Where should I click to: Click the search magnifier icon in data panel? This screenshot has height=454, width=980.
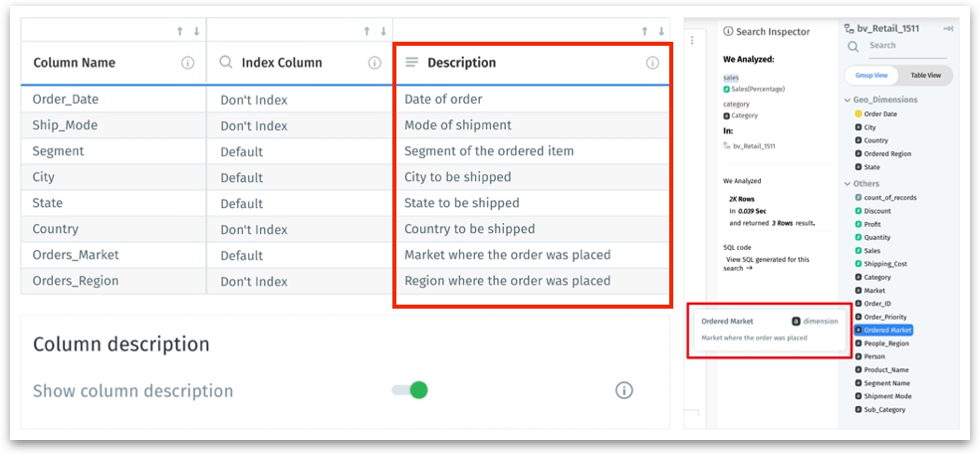point(854,46)
